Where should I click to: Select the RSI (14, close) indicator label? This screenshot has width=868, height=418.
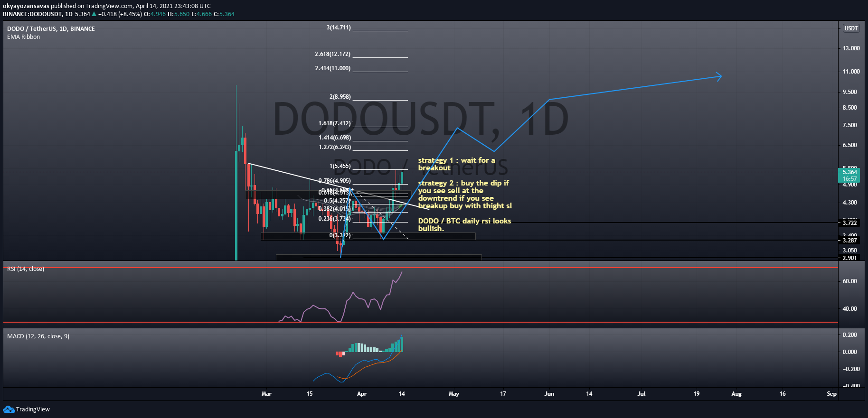point(26,269)
